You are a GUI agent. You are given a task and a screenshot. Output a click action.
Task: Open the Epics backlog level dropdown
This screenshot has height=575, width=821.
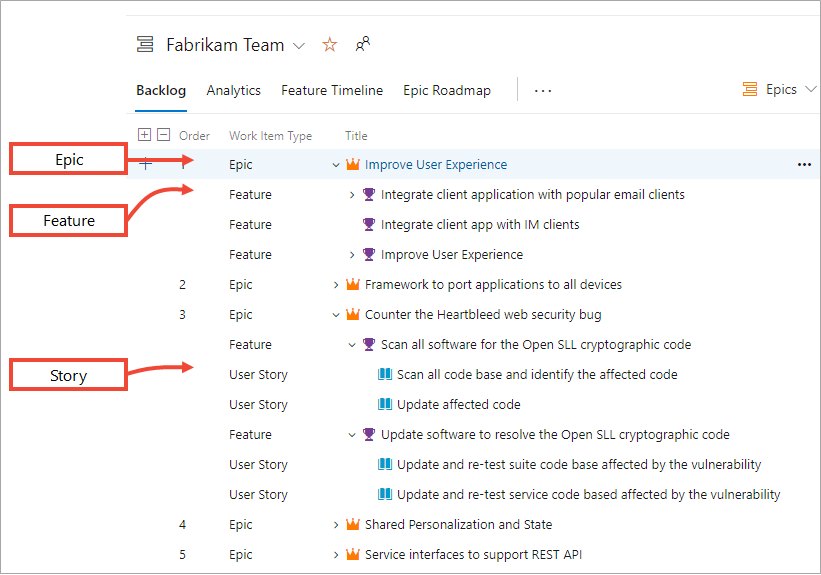coord(770,90)
